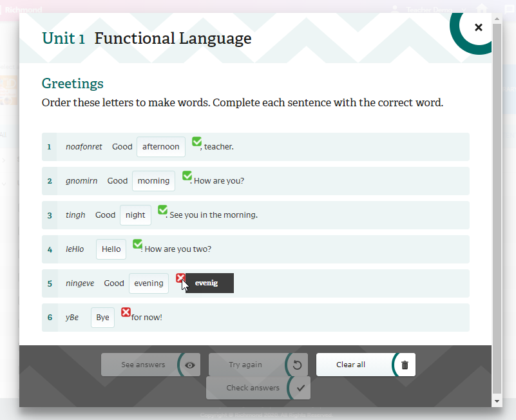This screenshot has height=420, width=516.
Task: Click the green check mark next to night
Action: pyautogui.click(x=162, y=209)
